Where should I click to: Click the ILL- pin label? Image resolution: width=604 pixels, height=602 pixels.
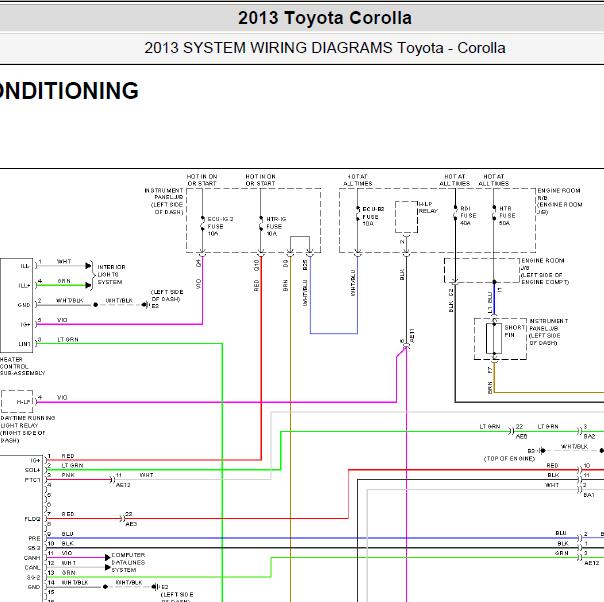click(25, 266)
